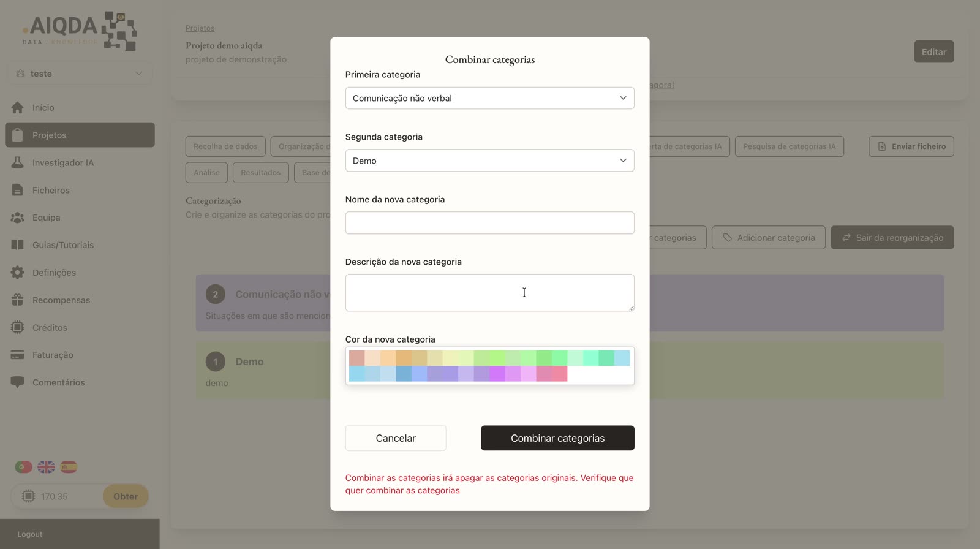Confirm with the dark Combinar categorias button
The image size is (980, 549).
[x=557, y=438]
